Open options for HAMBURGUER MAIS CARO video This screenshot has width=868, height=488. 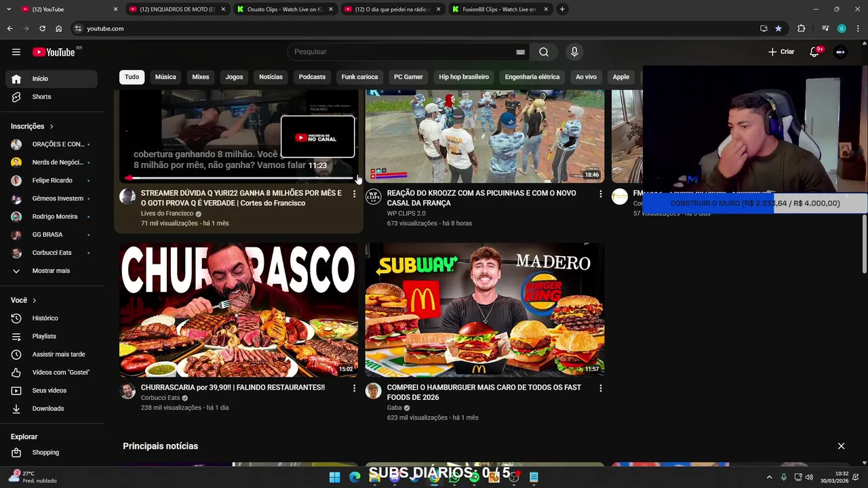coord(600,388)
